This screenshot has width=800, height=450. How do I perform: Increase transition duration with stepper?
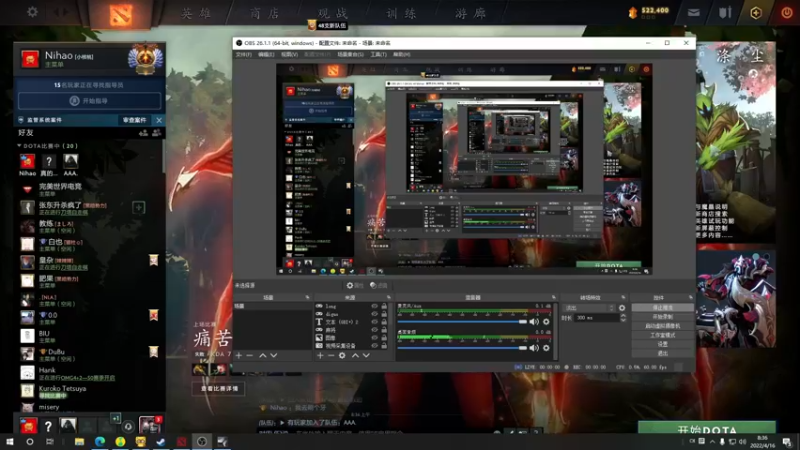[623, 315]
